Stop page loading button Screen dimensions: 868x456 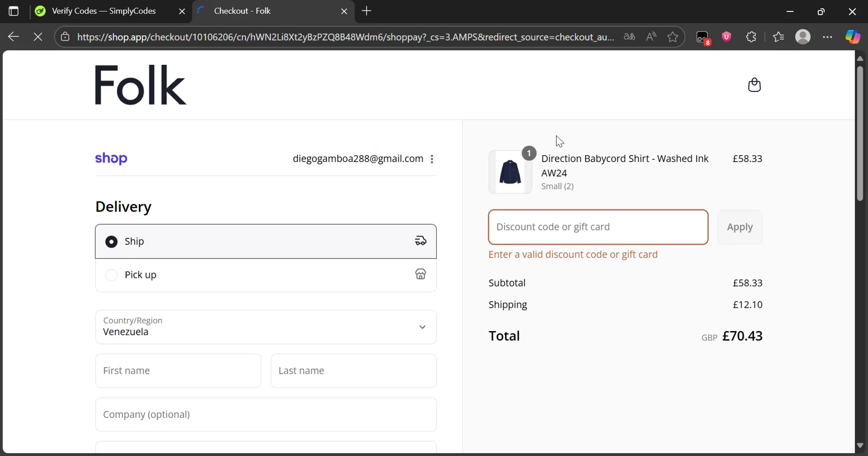click(38, 37)
